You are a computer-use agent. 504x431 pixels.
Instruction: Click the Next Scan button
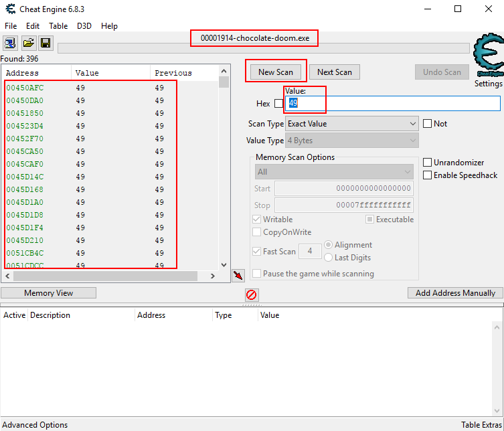coord(335,72)
